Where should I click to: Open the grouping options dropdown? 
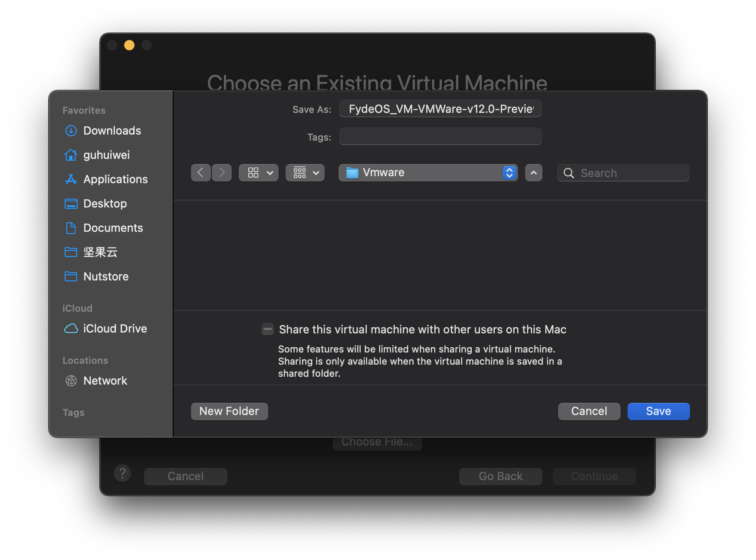click(x=305, y=173)
